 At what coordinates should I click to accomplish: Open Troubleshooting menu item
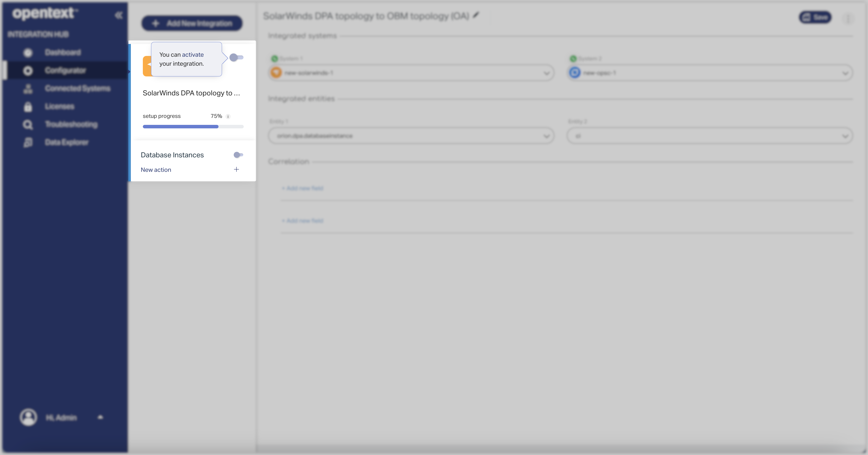(71, 124)
